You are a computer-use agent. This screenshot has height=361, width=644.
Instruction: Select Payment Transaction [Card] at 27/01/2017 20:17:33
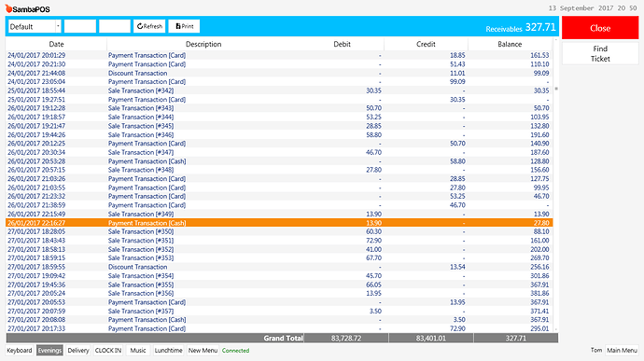(279, 328)
